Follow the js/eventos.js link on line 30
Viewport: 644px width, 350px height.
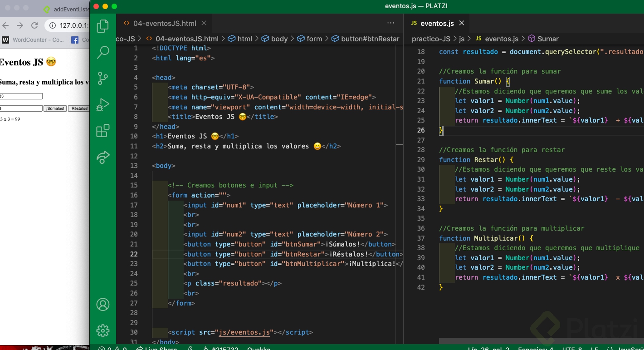click(245, 332)
